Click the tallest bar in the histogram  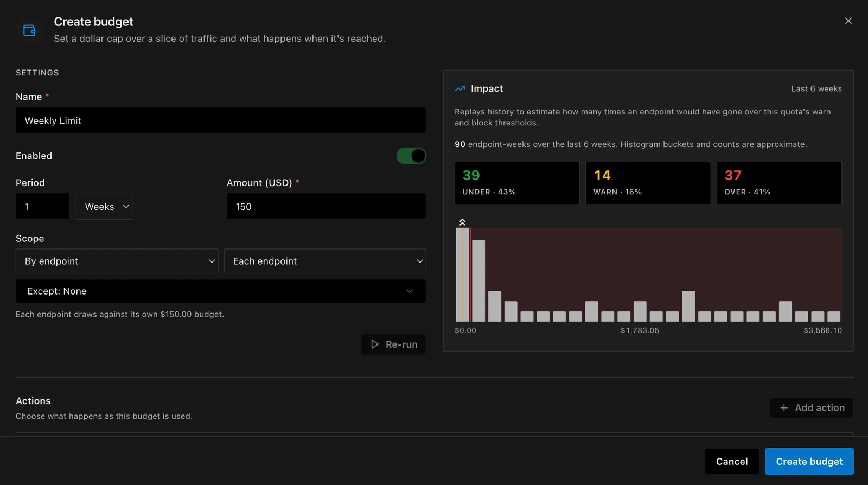click(462, 275)
